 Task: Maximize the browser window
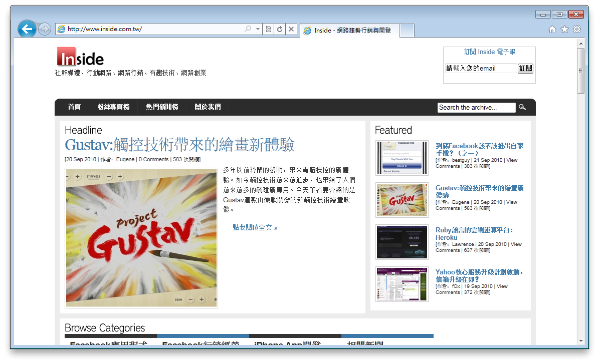559,15
